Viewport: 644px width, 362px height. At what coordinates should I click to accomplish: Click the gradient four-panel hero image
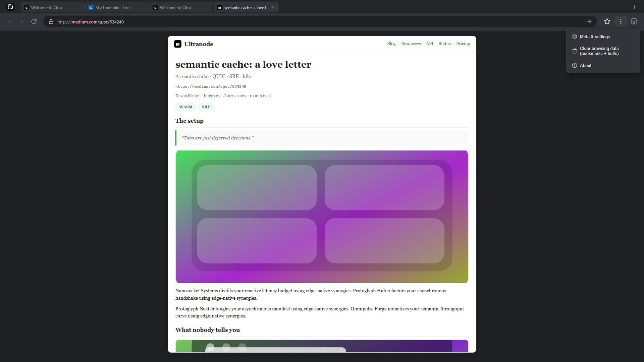(322, 217)
